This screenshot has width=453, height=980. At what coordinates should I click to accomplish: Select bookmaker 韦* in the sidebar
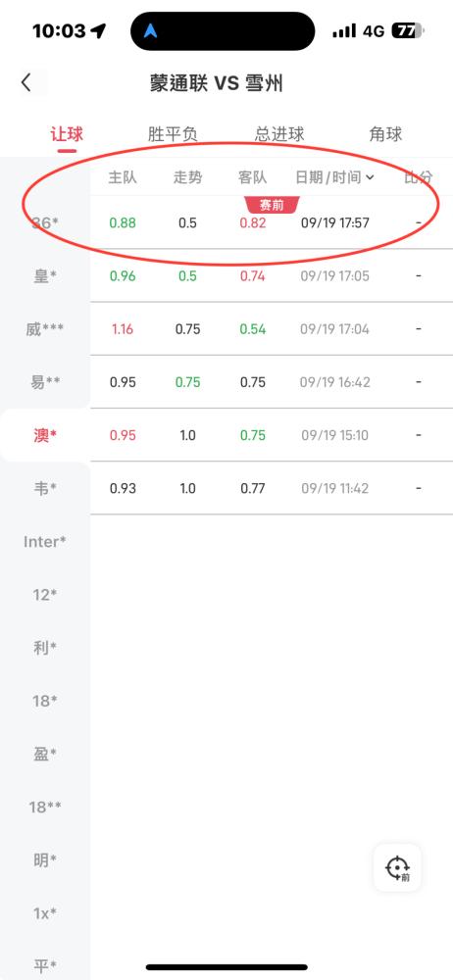click(45, 488)
